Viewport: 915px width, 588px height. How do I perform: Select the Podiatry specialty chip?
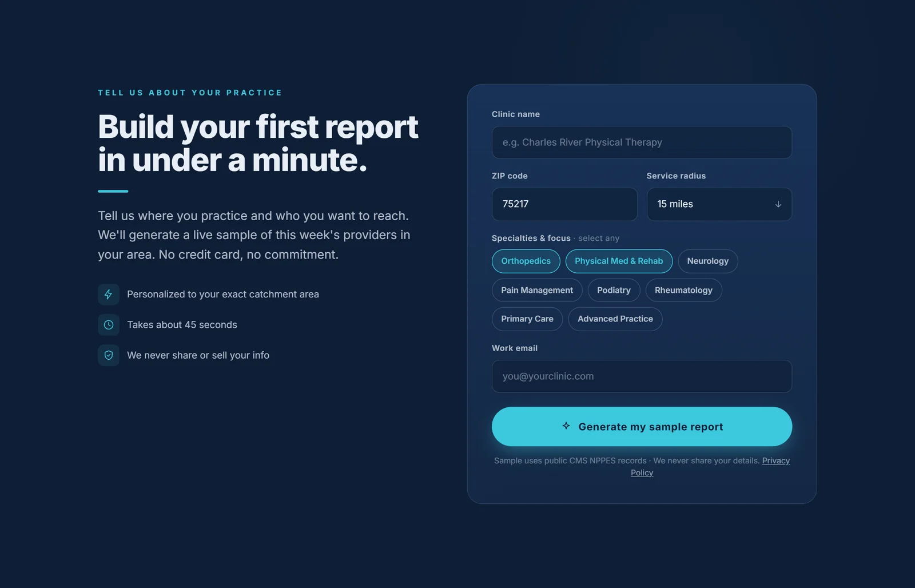(614, 291)
